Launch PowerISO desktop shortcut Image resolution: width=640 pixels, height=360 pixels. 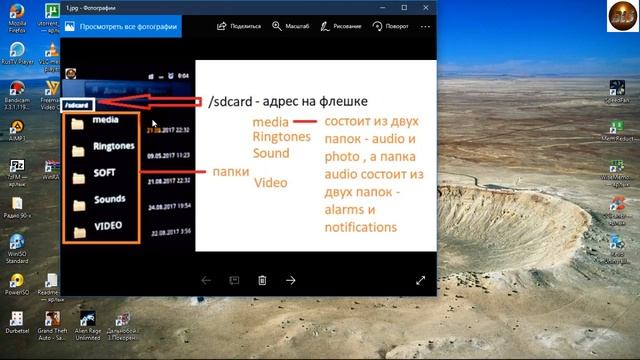pyautogui.click(x=17, y=284)
